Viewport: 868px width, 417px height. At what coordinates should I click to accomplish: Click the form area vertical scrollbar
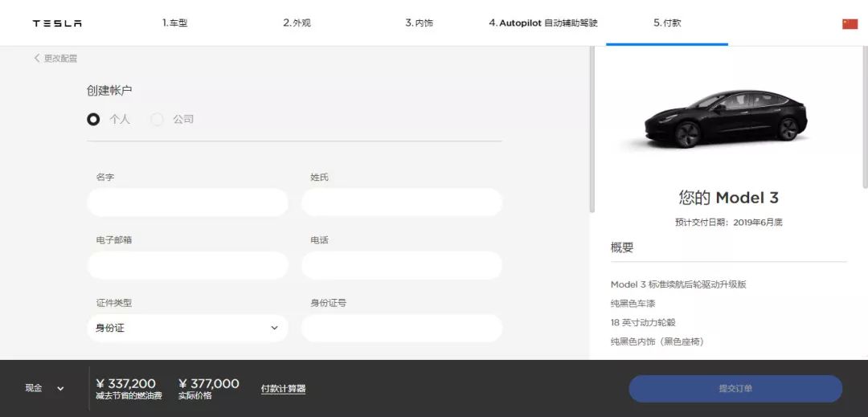point(592,130)
